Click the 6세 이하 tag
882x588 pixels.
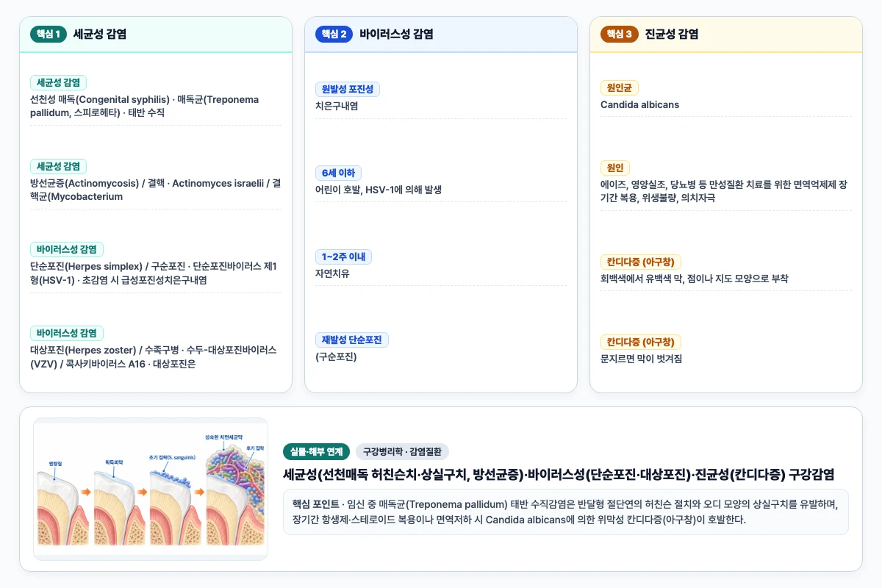click(x=338, y=173)
